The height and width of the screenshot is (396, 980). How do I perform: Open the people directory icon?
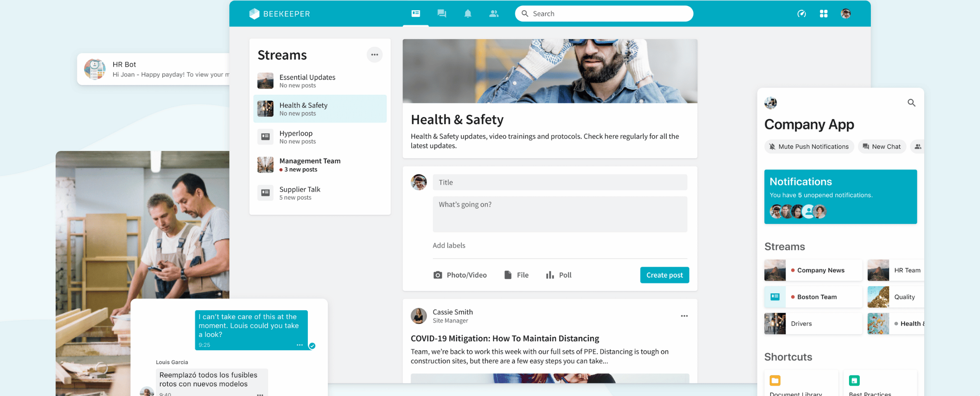point(494,13)
